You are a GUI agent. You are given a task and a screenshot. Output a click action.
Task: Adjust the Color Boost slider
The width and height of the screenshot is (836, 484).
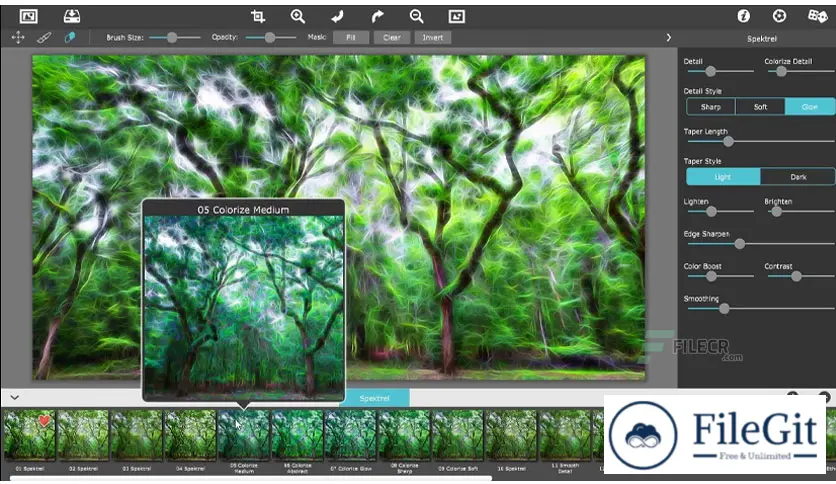[720, 276]
